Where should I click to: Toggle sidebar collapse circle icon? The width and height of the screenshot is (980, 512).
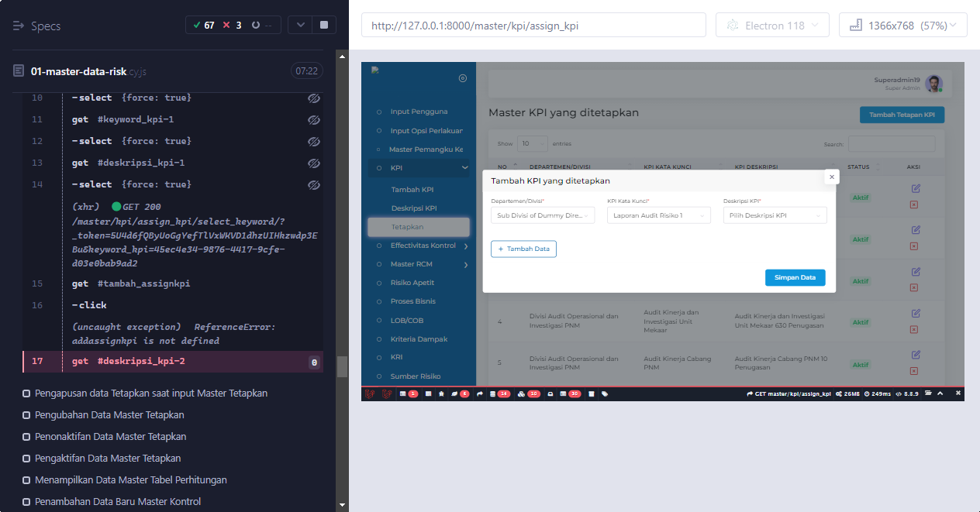click(x=463, y=77)
